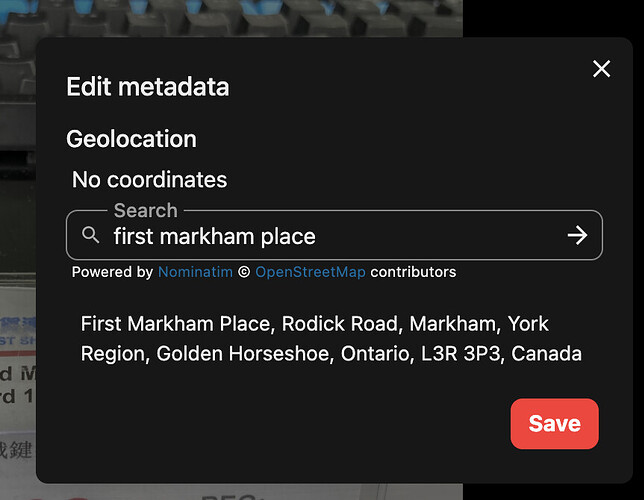The image size is (644, 500).
Task: Focus the "first markham place" search field
Action: [334, 235]
